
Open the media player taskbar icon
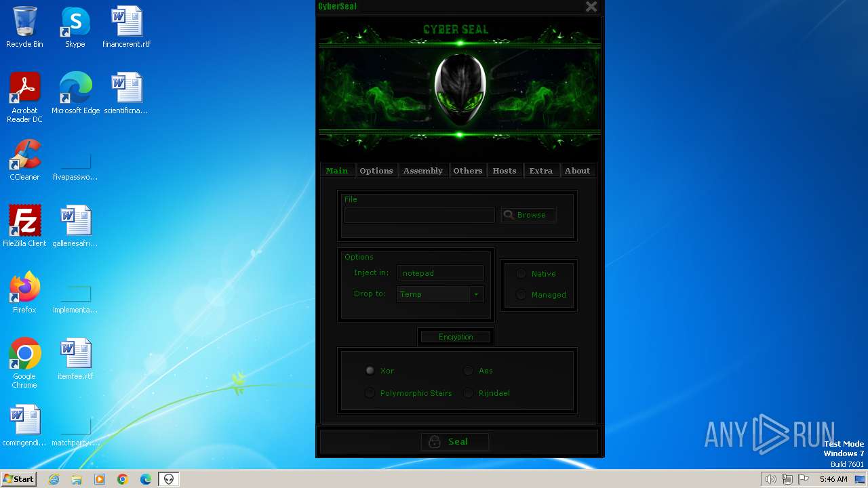(100, 479)
